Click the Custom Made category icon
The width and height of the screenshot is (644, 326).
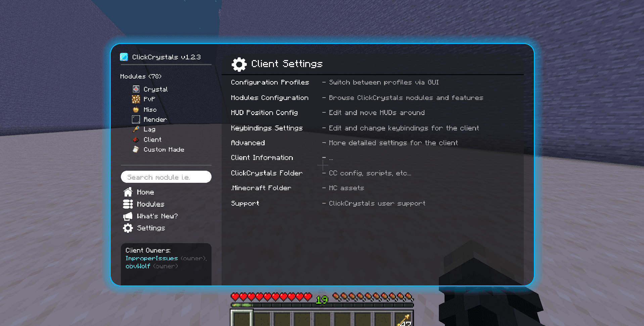coord(136,150)
